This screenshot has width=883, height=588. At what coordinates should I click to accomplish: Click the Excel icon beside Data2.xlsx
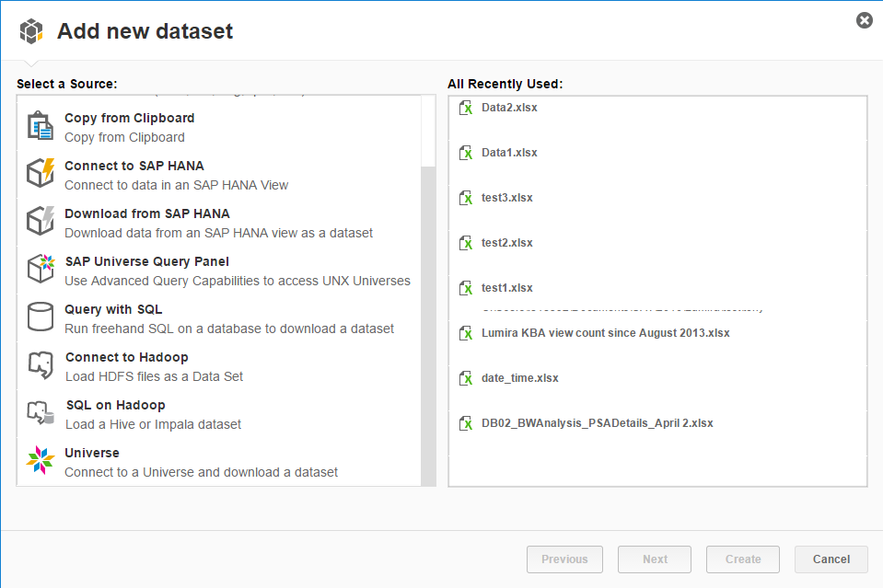point(466,108)
